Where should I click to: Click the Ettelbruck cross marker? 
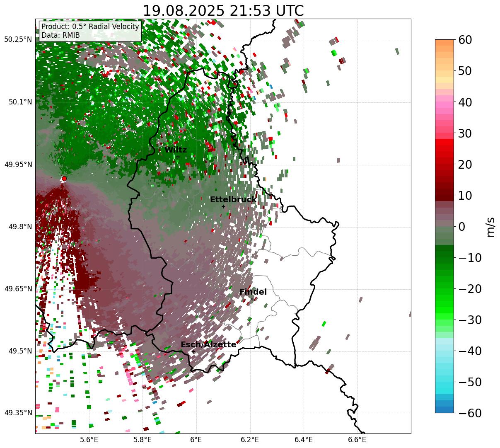(223, 206)
